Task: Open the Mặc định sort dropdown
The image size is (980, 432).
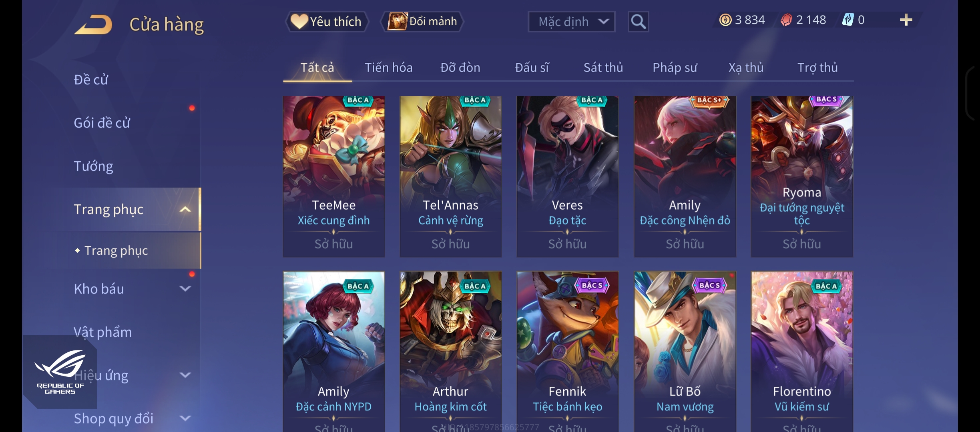Action: point(571,22)
